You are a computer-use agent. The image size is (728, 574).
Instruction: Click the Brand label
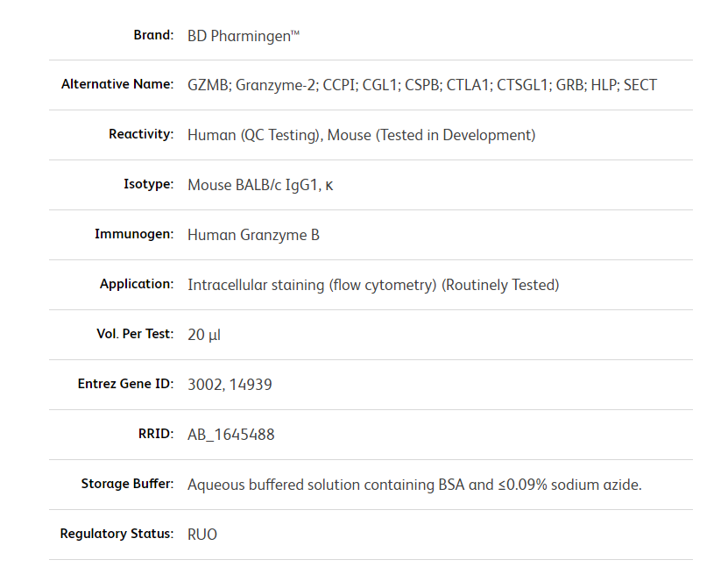153,35
